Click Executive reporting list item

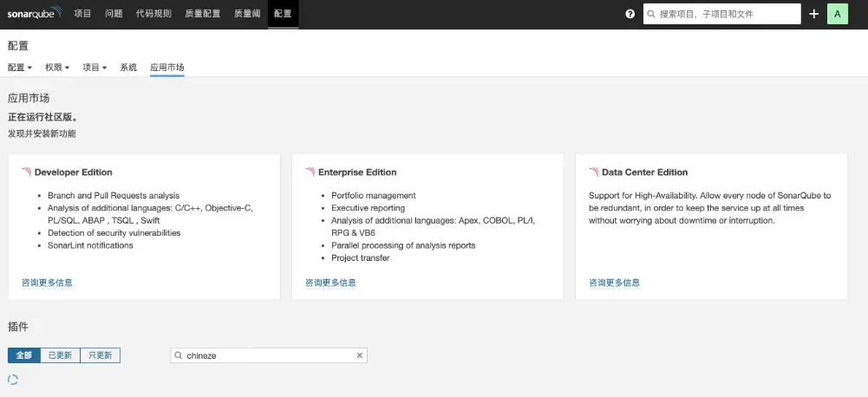[x=369, y=208]
